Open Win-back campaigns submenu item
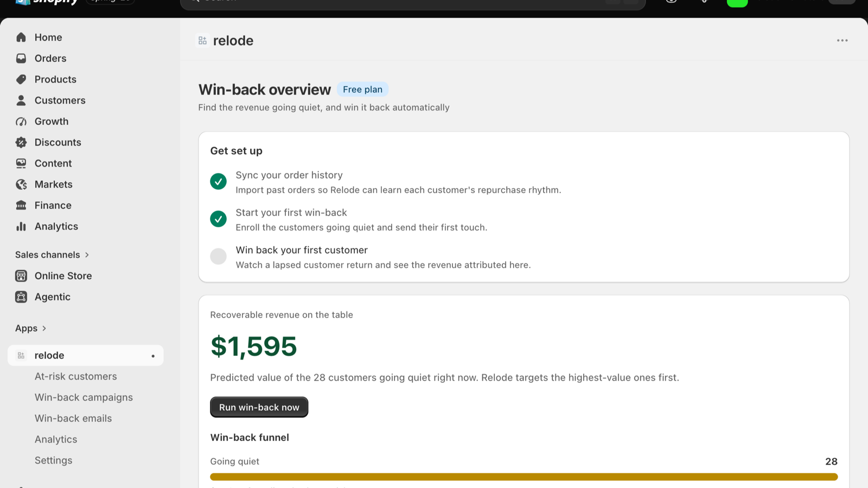Viewport: 868px width, 488px height. point(84,397)
